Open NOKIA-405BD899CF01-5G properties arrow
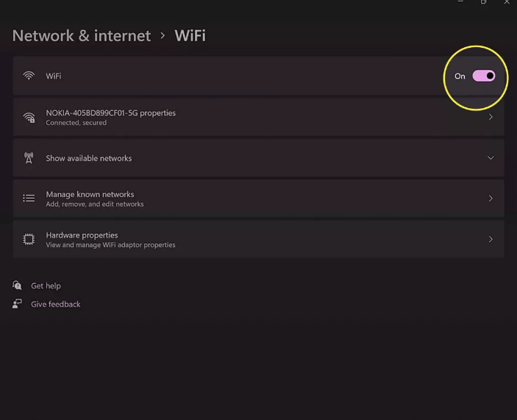This screenshot has height=420, width=517. pyautogui.click(x=491, y=117)
